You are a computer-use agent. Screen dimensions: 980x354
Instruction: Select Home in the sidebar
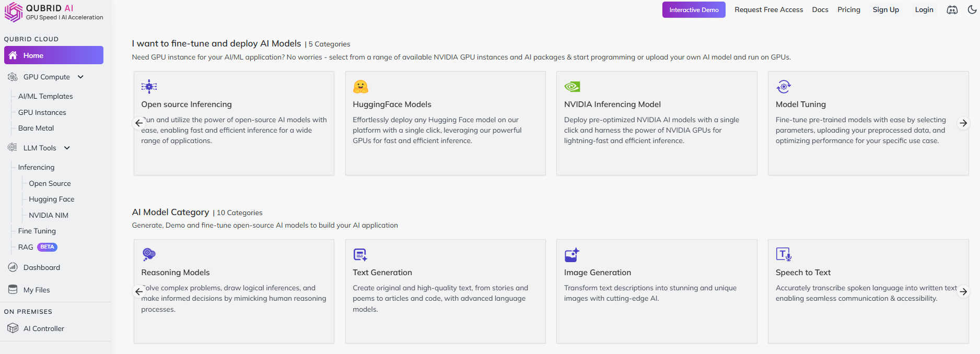54,55
